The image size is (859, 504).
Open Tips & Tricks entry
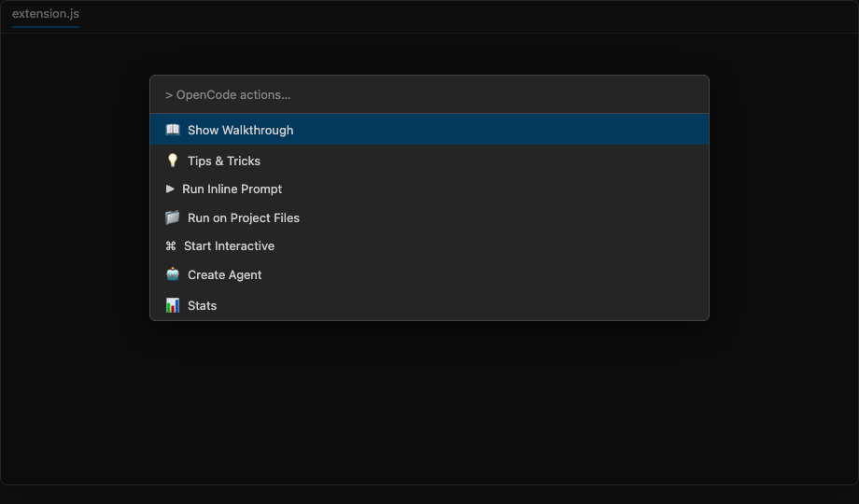[429, 161]
